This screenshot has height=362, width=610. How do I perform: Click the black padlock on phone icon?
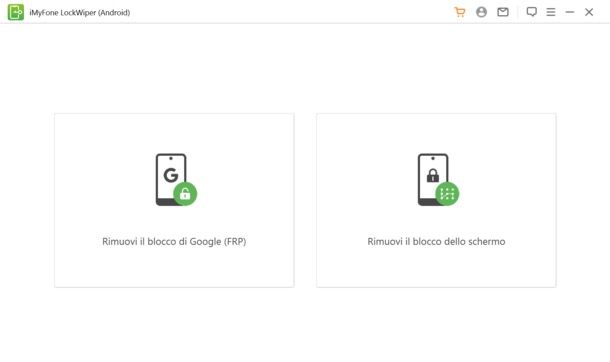[433, 175]
